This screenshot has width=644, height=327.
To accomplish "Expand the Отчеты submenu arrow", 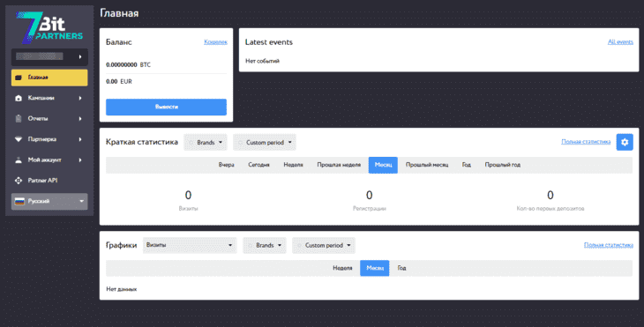I will pyautogui.click(x=80, y=119).
